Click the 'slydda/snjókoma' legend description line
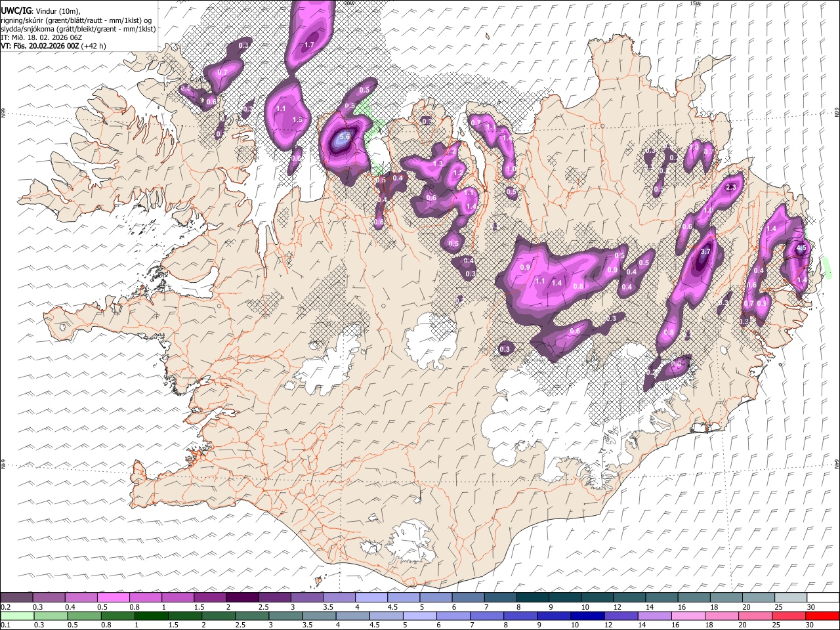 coord(78,29)
